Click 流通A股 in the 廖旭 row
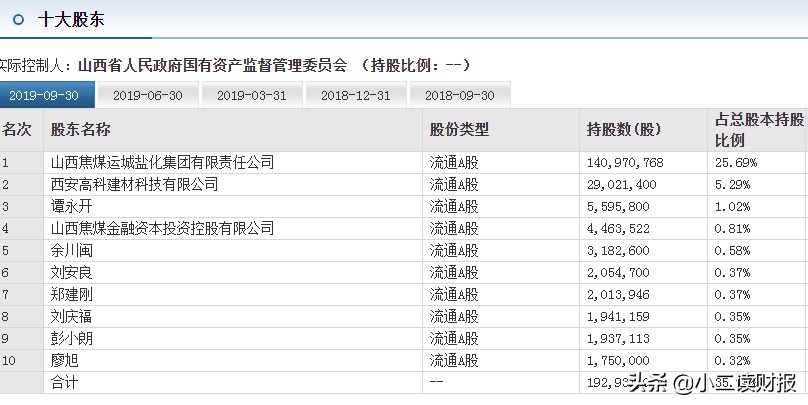Image resolution: width=808 pixels, height=405 pixels. [x=454, y=360]
